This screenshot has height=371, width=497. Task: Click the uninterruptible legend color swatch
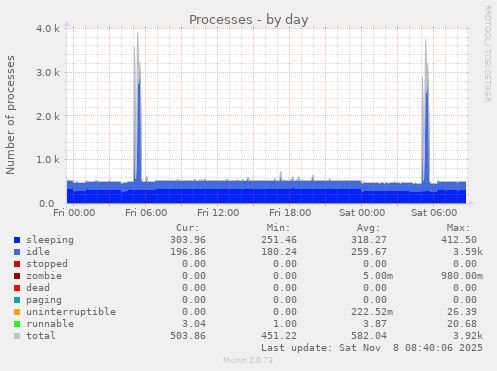pyautogui.click(x=17, y=312)
